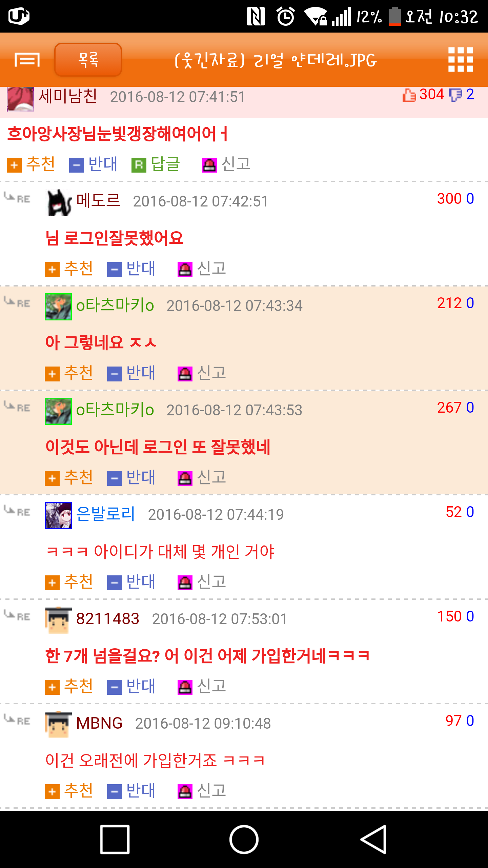This screenshot has height=868, width=488.
Task: Tap the thumbs-down icon beside 2
Action: (455, 95)
